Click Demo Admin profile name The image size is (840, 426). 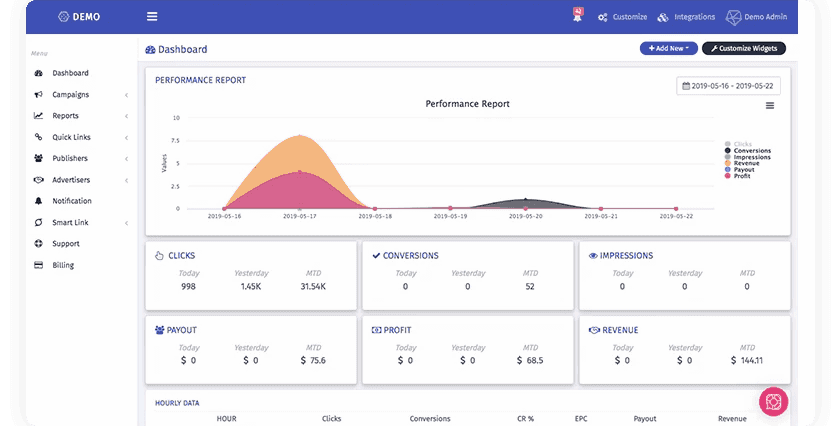766,17
